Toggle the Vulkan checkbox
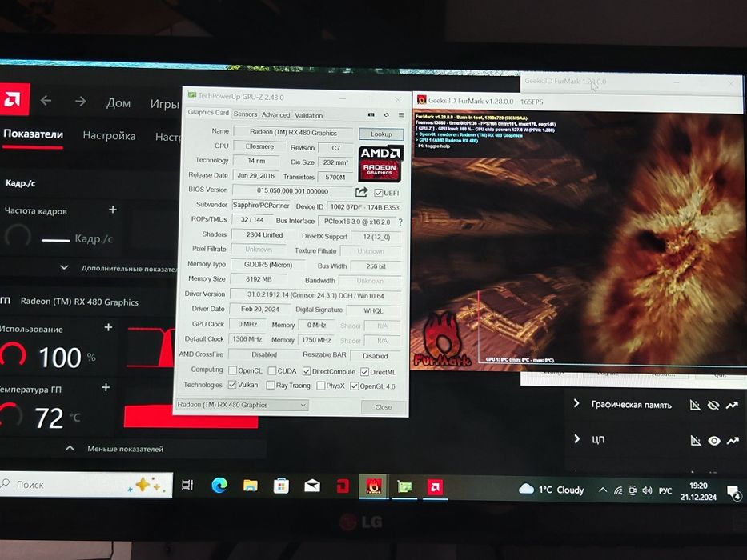The width and height of the screenshot is (747, 560). [x=232, y=384]
